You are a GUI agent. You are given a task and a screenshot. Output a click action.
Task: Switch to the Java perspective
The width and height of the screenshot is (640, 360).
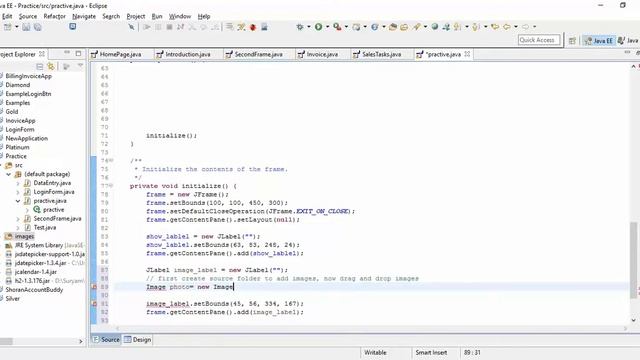point(628,40)
